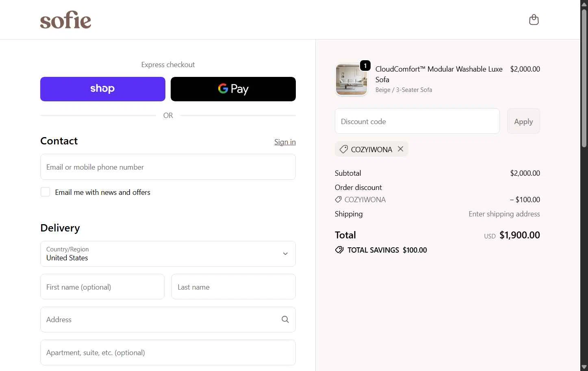Open the Country/Region dropdown
Screen dimensions: 588x371
[168, 254]
